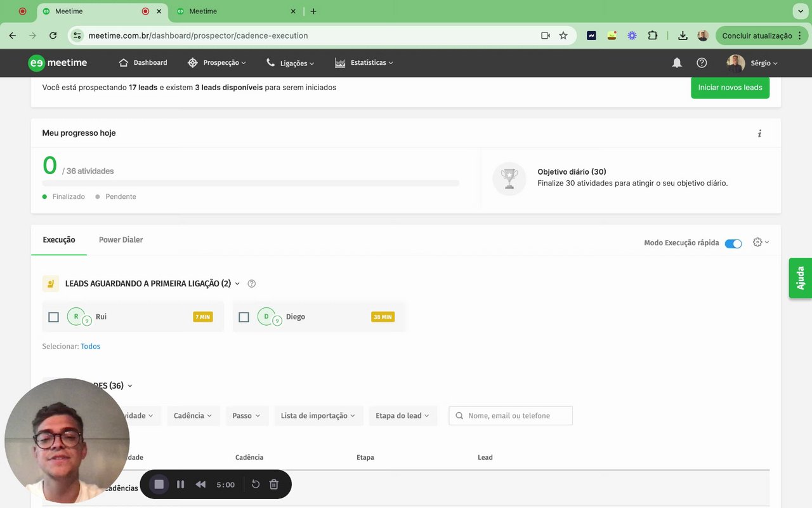812x508 pixels.
Task: Click help icon beside leads waiting heading
Action: coord(252,284)
